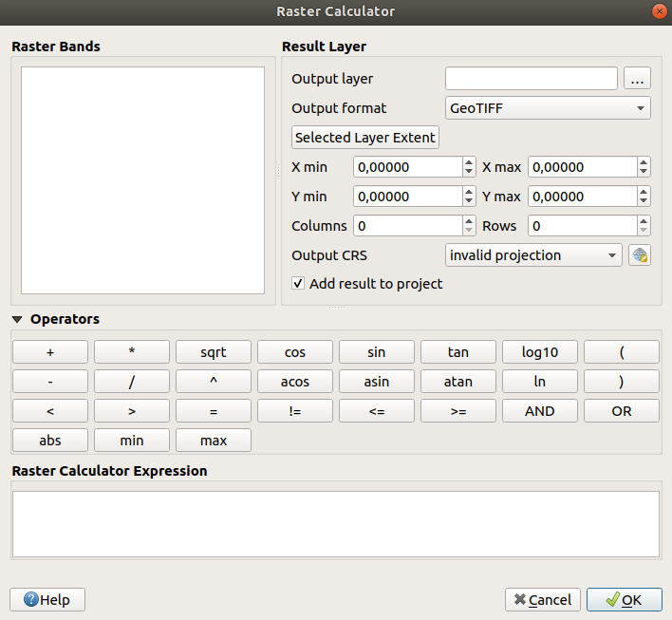Click the OK button

tap(624, 600)
